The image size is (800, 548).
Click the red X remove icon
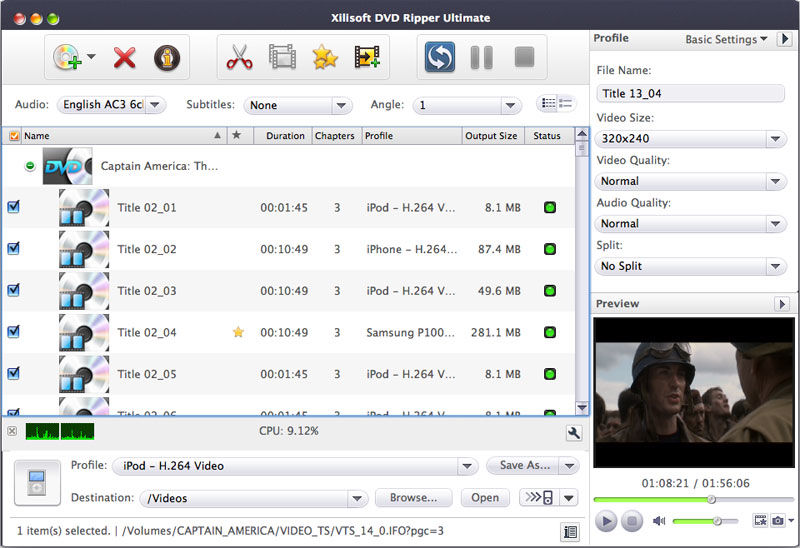[x=124, y=57]
